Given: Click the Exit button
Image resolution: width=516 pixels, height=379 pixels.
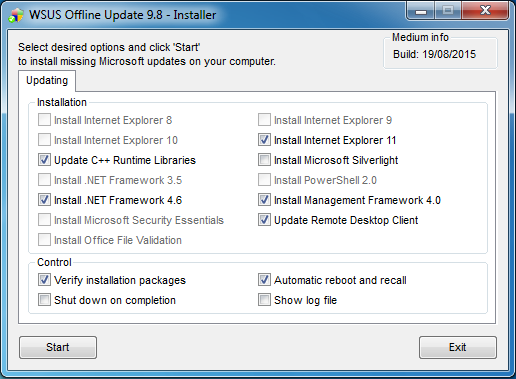Looking at the screenshot, I should click(458, 347).
